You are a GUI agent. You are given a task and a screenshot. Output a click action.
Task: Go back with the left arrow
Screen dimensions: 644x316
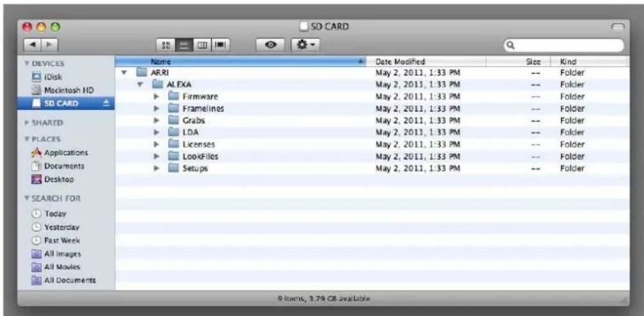click(x=32, y=44)
